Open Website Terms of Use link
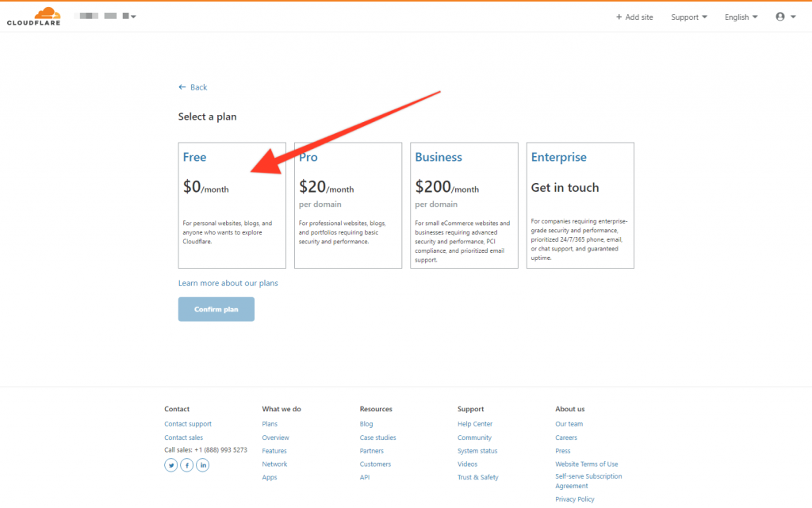Image resolution: width=812 pixels, height=508 pixels. pos(586,464)
